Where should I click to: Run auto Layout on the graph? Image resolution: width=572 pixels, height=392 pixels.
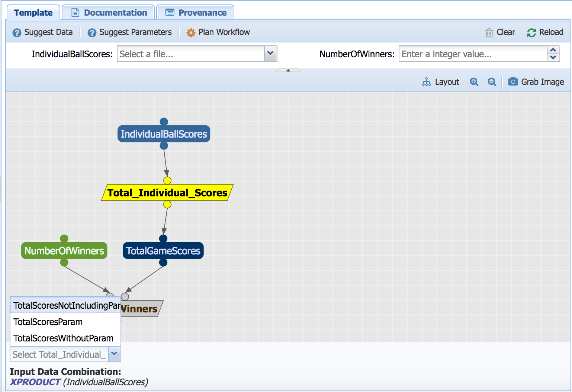[441, 82]
